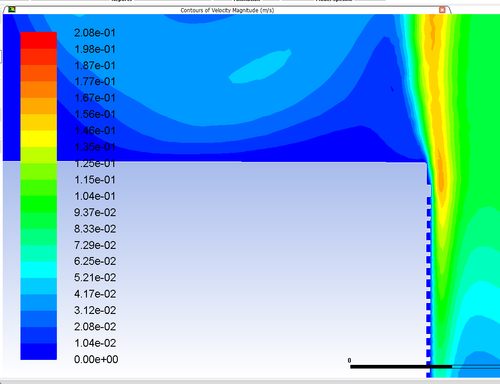Click legend value 1.25e-01
Viewport: 500px width, 384px height.
95,164
